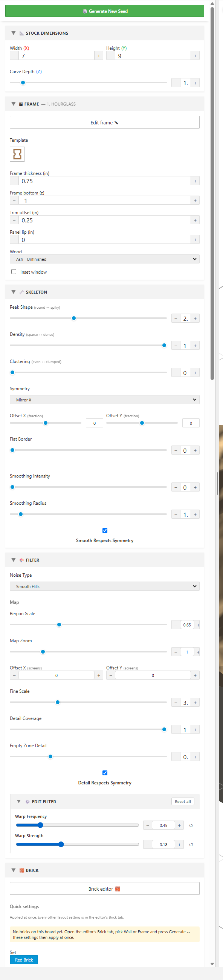Decrease Density with minus button
Image resolution: width=223 pixels, height=980 pixels.
coord(176,346)
